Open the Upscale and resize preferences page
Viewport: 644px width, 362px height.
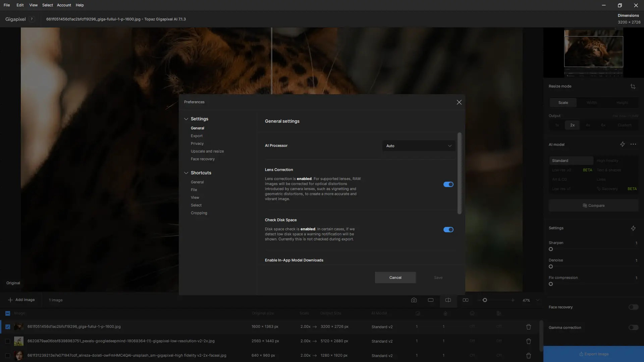click(x=207, y=151)
